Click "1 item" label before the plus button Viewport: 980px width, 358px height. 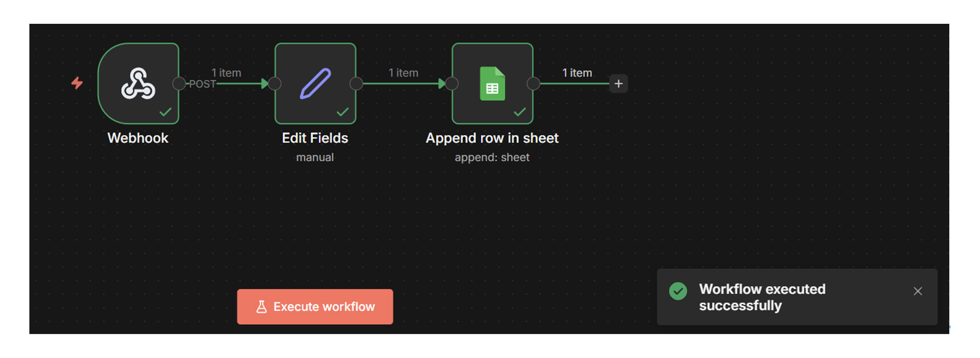(x=577, y=73)
